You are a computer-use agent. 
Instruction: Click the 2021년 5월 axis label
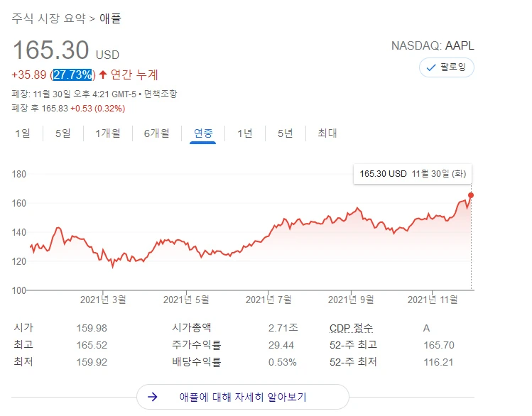186,300
